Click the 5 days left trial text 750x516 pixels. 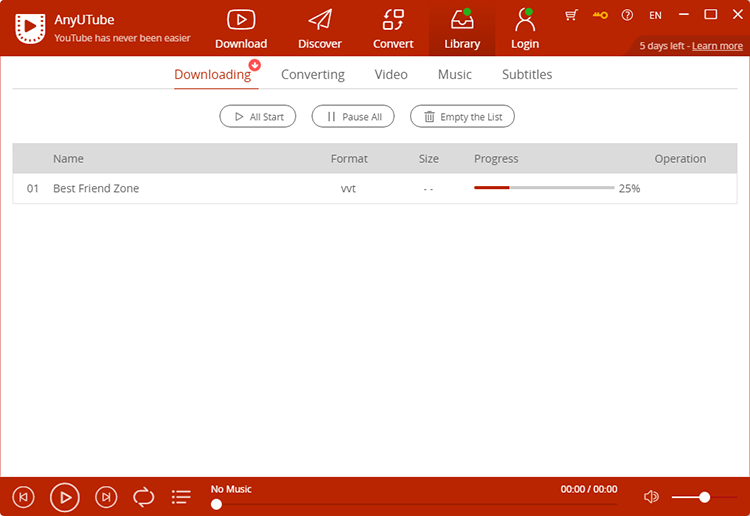tap(662, 46)
